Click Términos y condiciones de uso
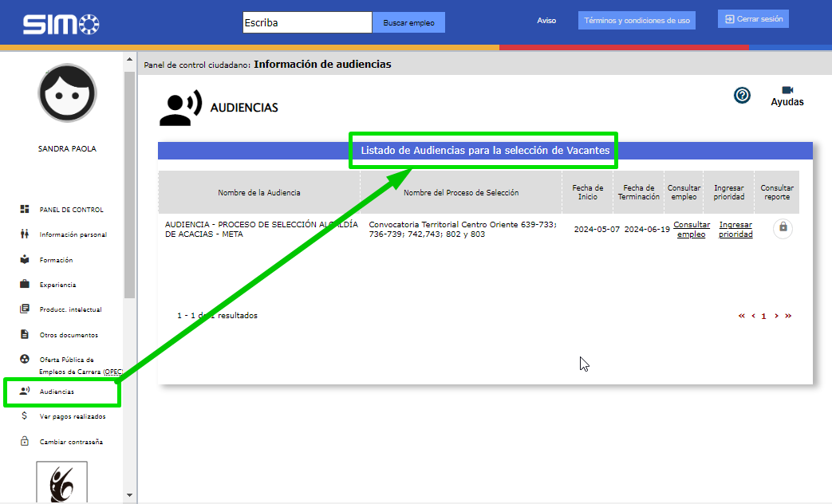 [x=637, y=21]
